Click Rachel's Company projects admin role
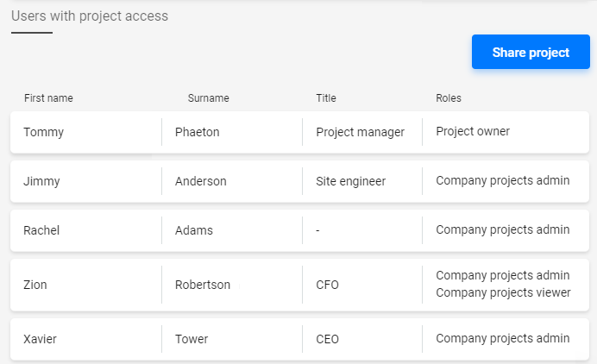 point(503,229)
